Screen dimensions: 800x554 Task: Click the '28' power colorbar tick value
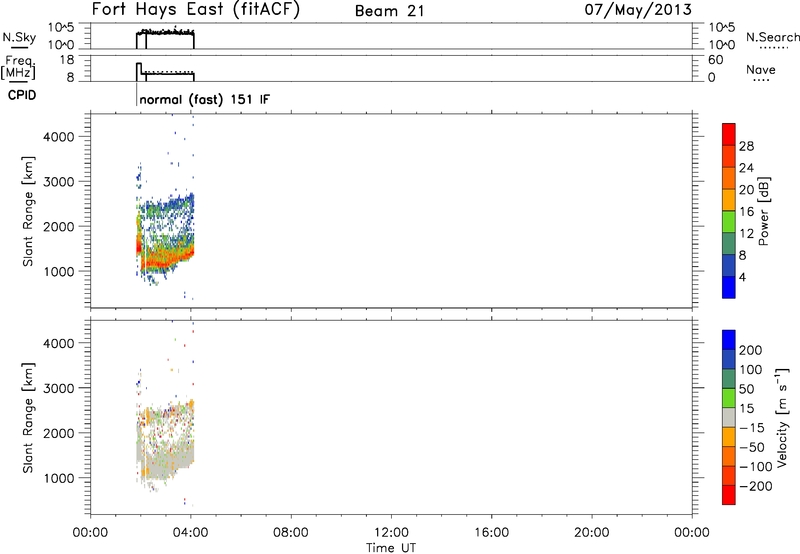(746, 146)
